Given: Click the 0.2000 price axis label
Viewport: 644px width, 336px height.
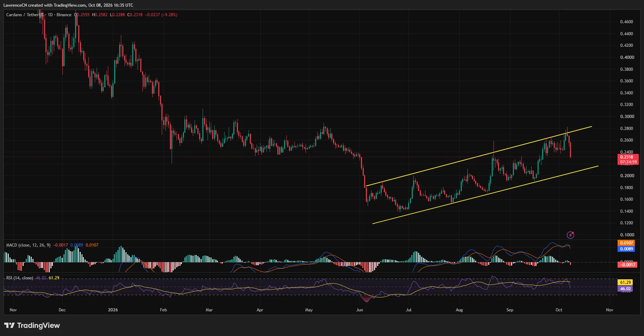Looking at the screenshot, I should coord(627,176).
